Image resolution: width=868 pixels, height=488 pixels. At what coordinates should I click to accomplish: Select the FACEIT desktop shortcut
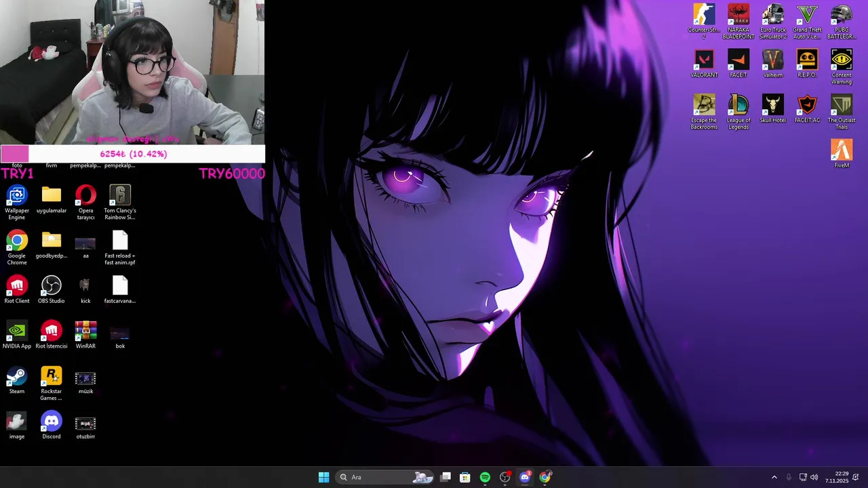coord(738,64)
